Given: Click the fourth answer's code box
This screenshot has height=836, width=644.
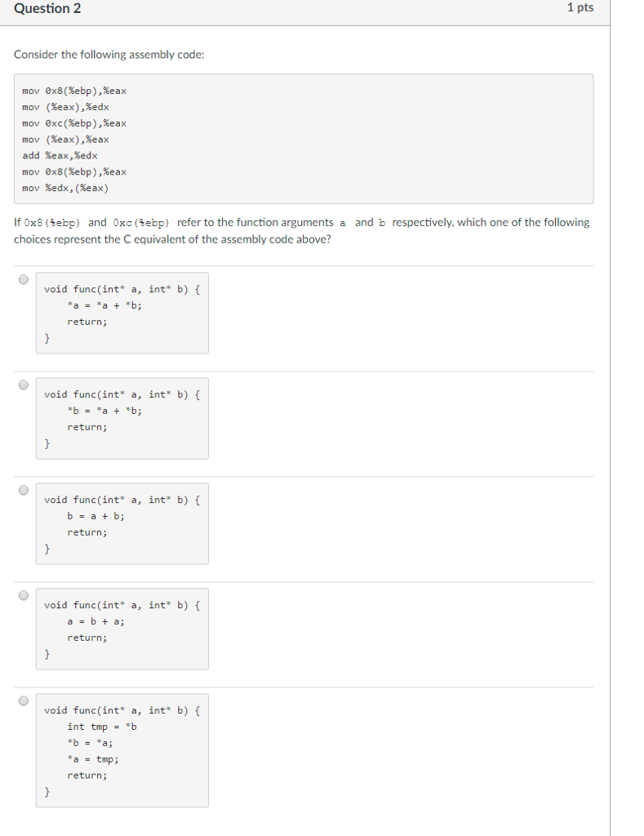Looking at the screenshot, I should (122, 629).
